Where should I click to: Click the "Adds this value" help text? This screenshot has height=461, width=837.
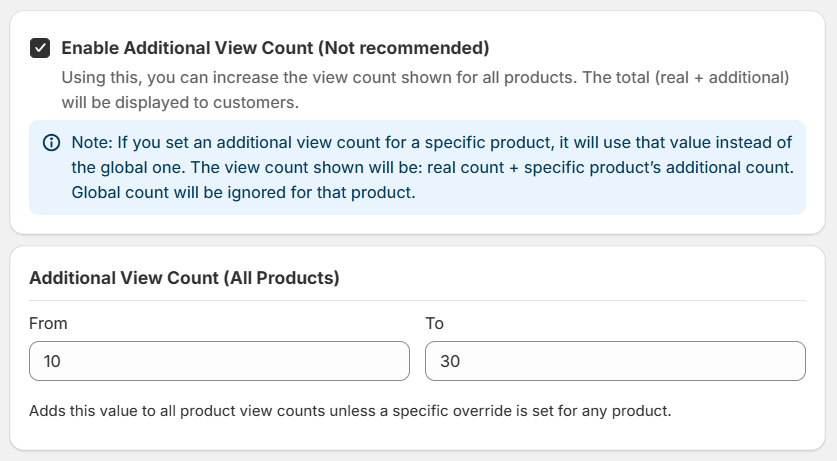pyautogui.click(x=350, y=411)
